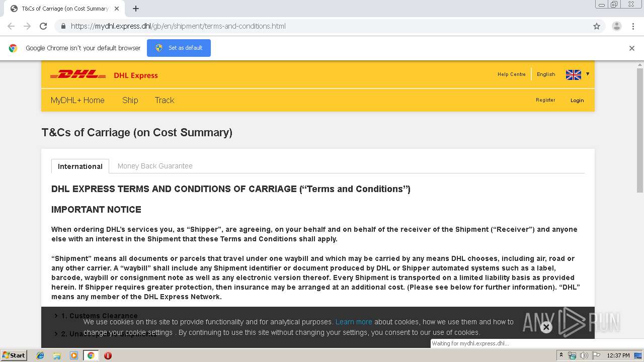The width and height of the screenshot is (644, 362).
Task: Click the browser back arrow
Action: pyautogui.click(x=11, y=26)
